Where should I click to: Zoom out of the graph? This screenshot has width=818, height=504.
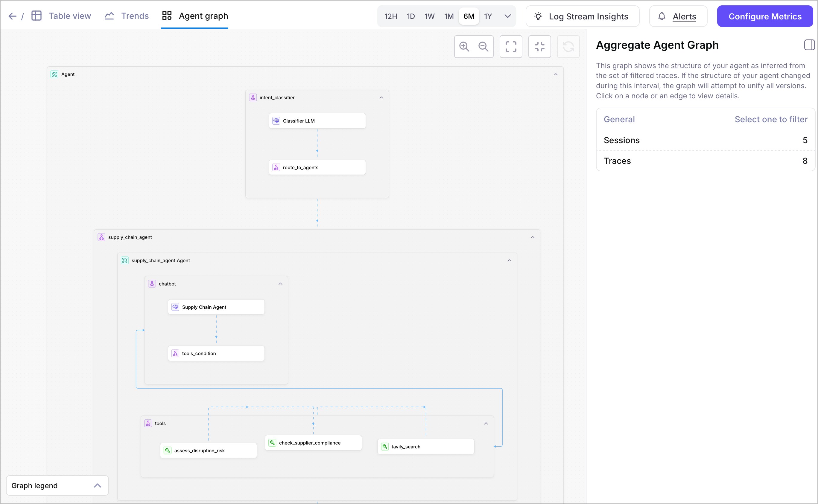coord(483,47)
